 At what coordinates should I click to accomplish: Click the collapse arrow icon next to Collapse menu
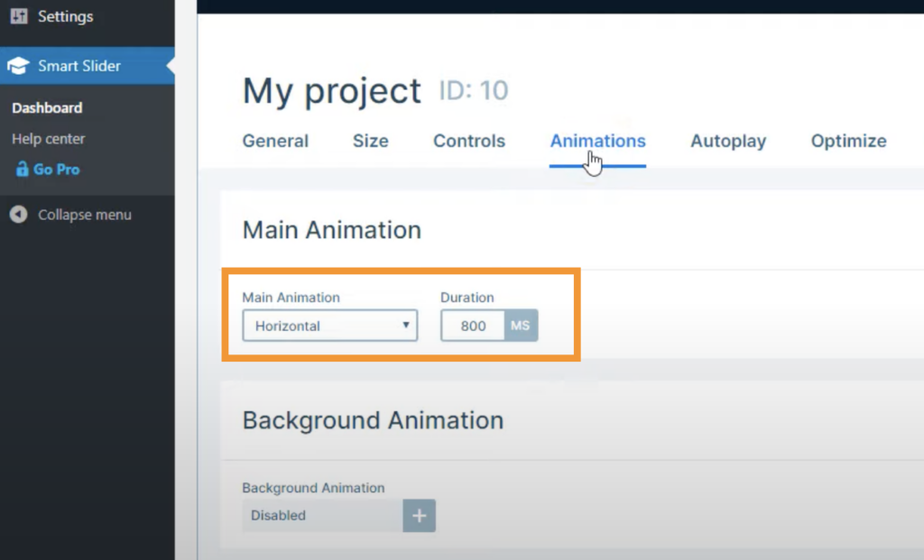click(19, 215)
